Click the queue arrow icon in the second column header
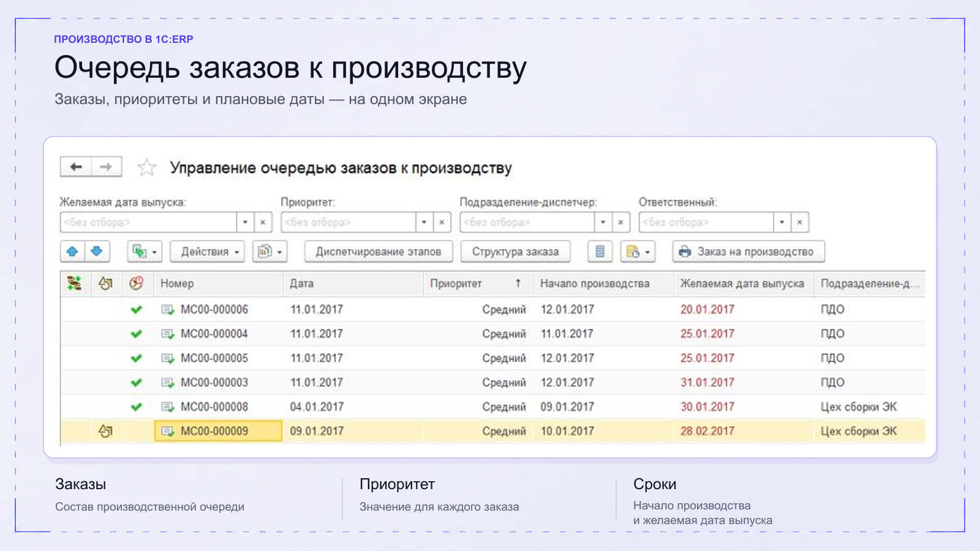The image size is (980, 551). click(x=106, y=283)
